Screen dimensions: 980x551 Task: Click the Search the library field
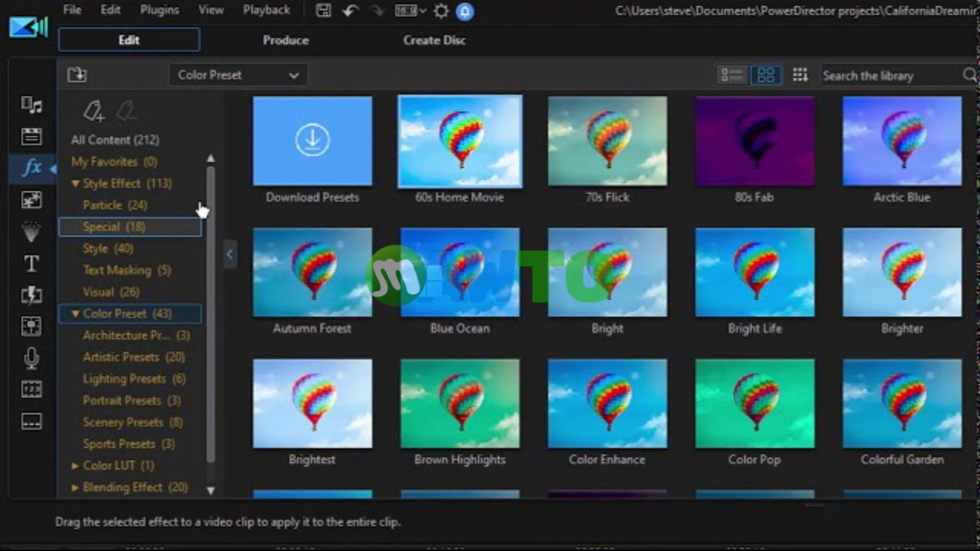point(890,75)
